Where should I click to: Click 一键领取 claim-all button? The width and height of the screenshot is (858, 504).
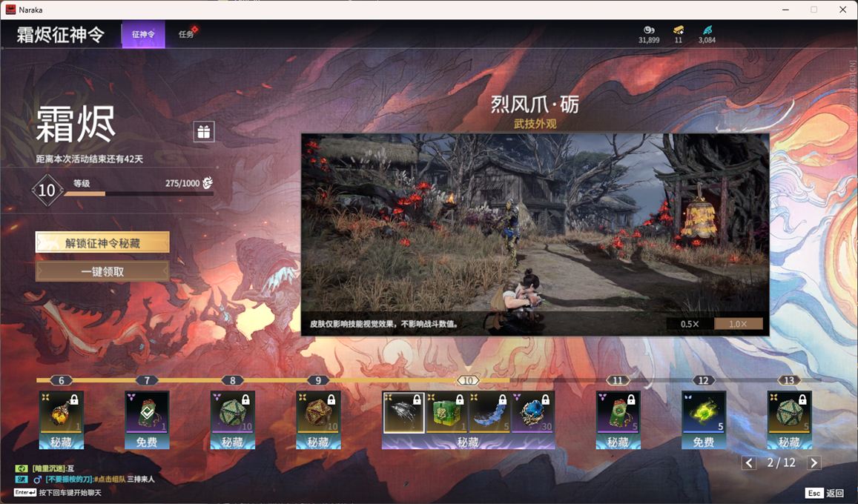[102, 271]
